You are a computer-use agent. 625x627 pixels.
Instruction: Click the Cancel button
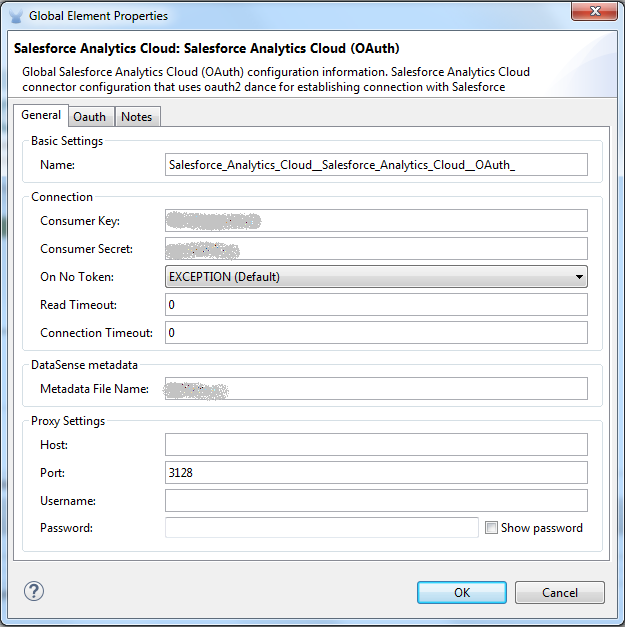[560, 592]
